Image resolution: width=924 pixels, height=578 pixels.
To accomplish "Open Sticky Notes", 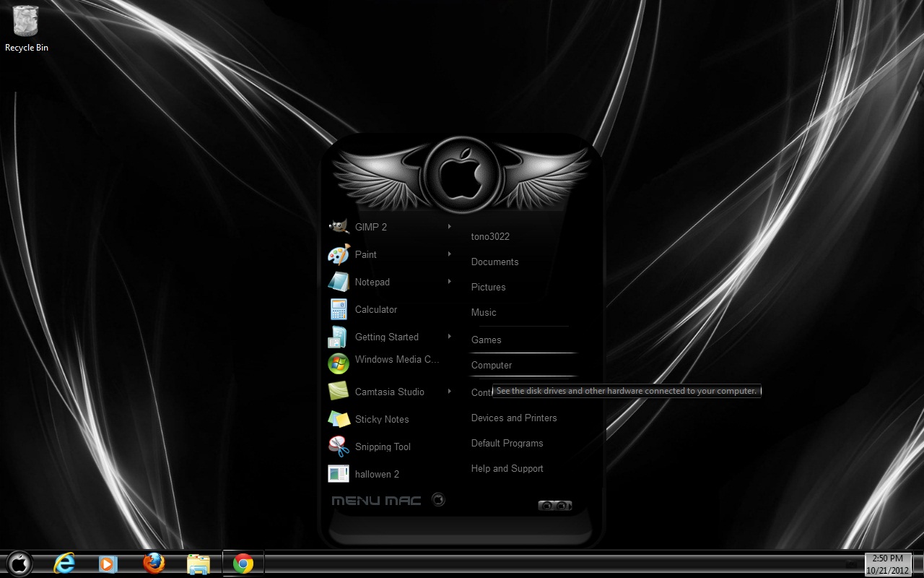I will [381, 419].
